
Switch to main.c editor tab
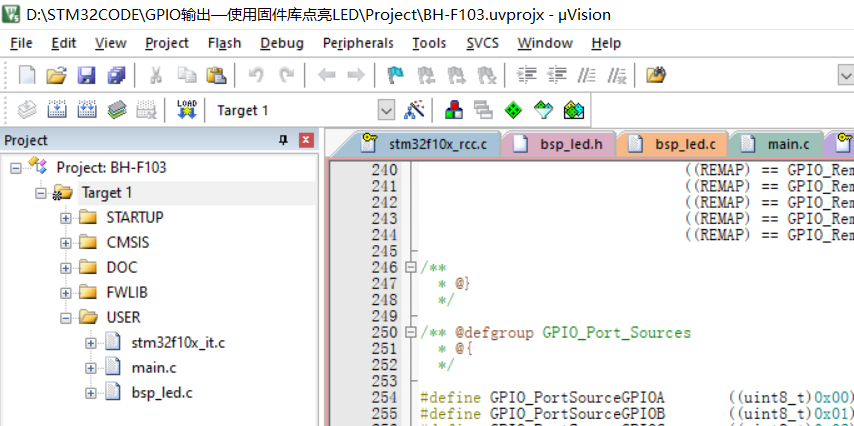[x=777, y=144]
